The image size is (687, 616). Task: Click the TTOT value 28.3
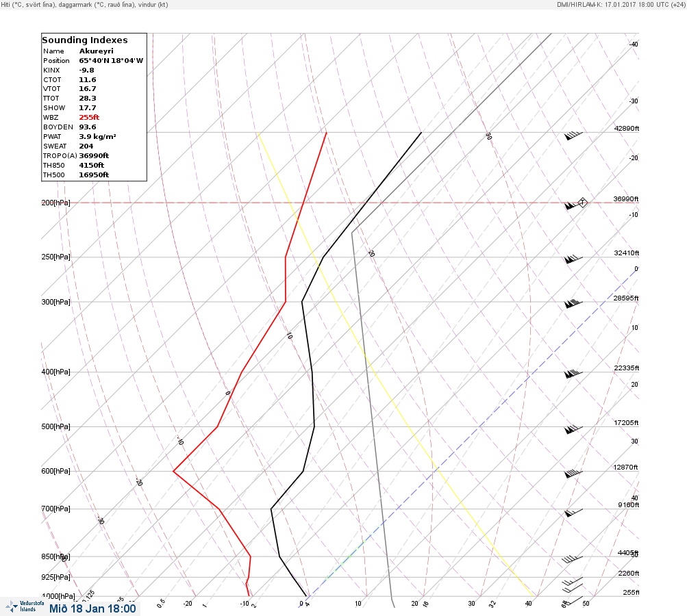click(88, 98)
